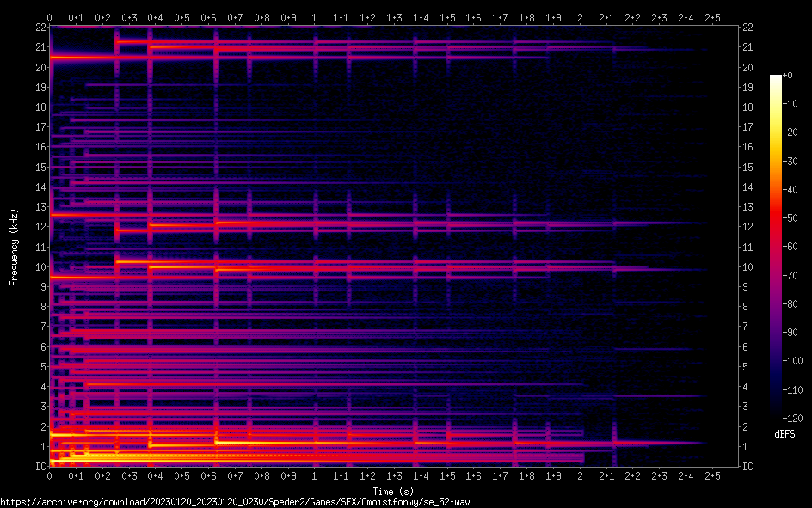This screenshot has height=508, width=812.
Task: Click the 2 second tick on the bottom time axis
Action: click(580, 475)
